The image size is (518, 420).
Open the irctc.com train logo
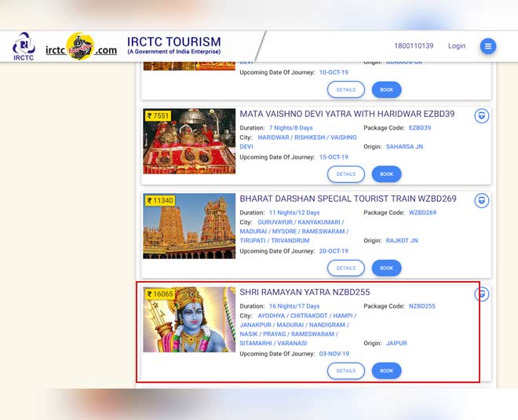point(82,46)
